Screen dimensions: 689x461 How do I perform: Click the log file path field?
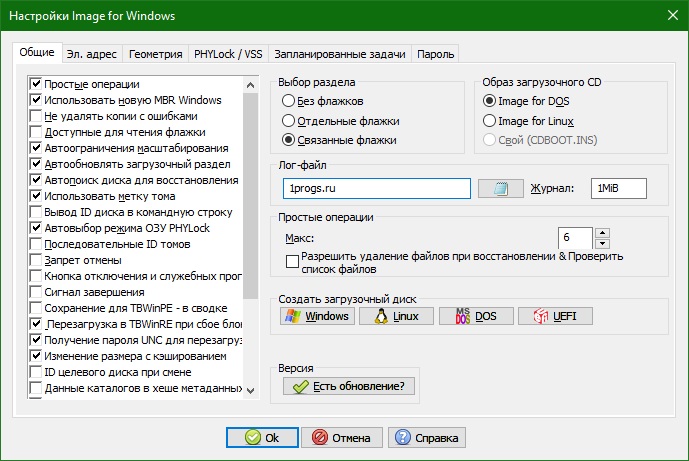(377, 189)
